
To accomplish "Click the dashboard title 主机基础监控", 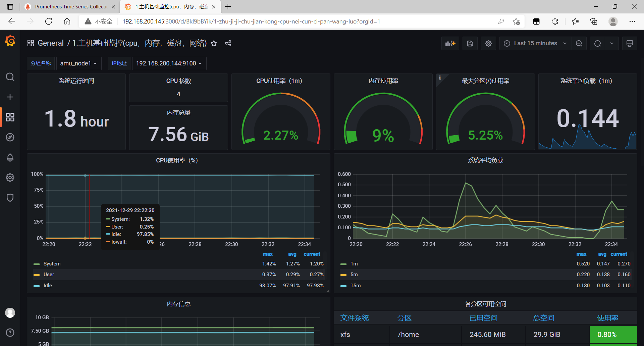I will tap(139, 43).
